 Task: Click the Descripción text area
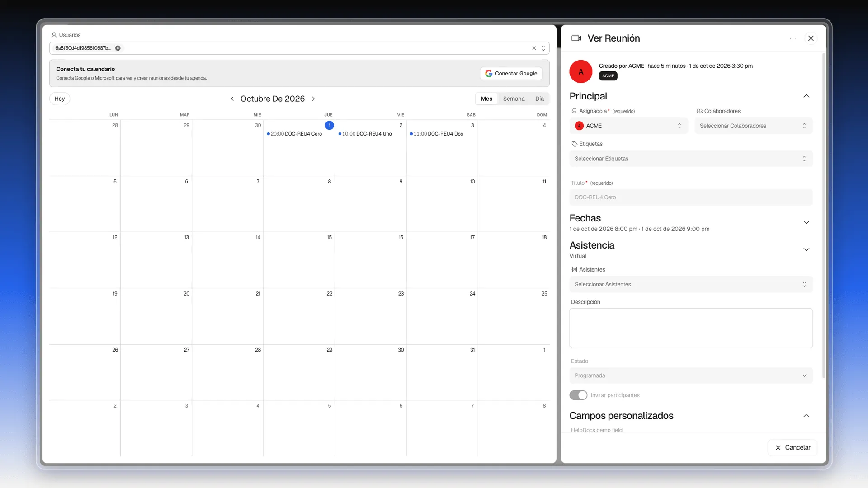691,328
